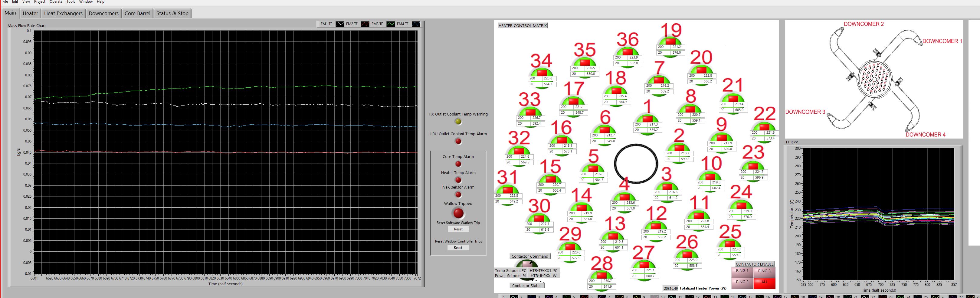Open the Operate menu
Image resolution: width=980 pixels, height=298 pixels.
pos(56,2)
